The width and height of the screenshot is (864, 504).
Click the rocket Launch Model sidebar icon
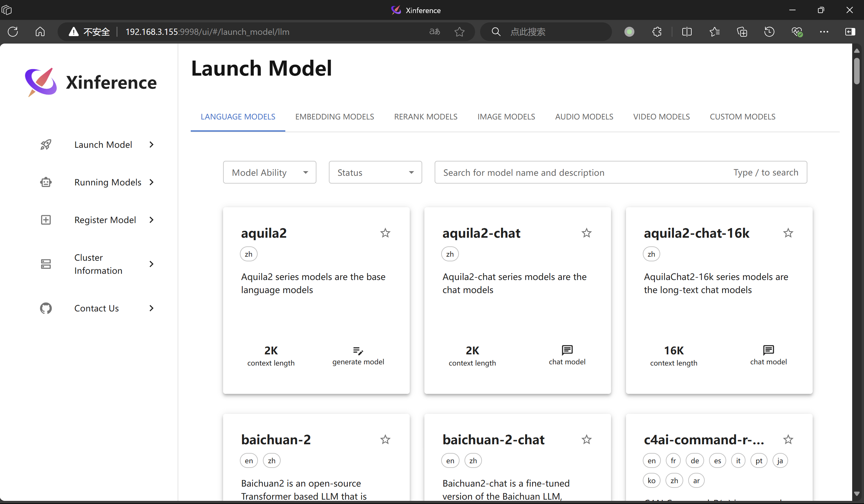46,145
